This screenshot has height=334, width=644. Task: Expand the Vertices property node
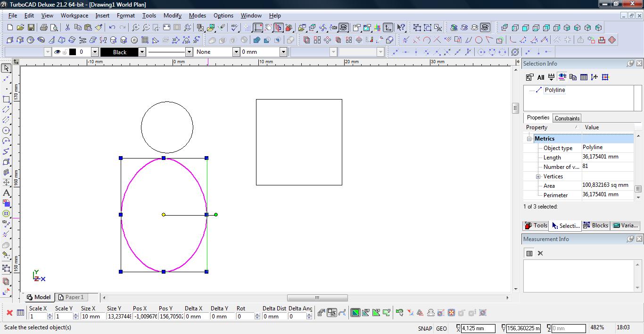[538, 176]
